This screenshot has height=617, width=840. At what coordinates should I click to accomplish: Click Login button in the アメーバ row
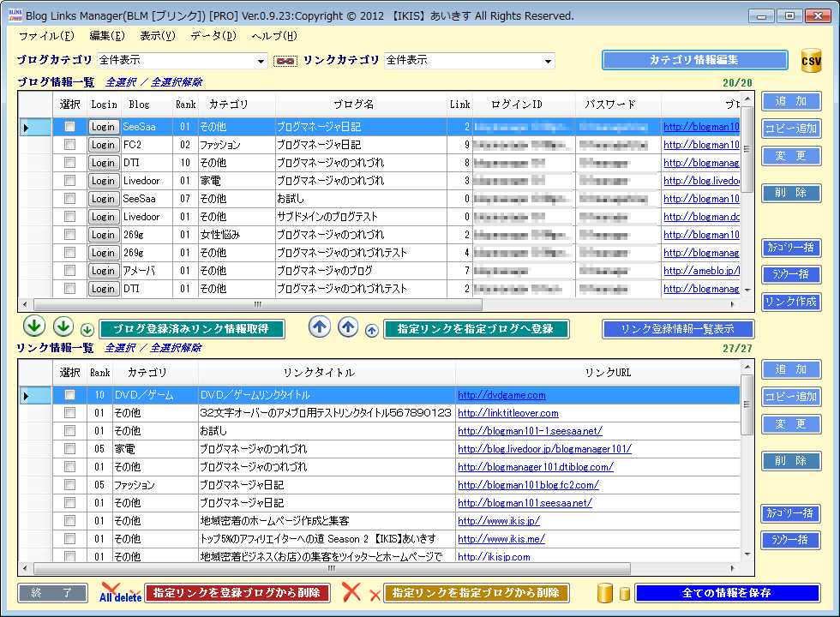(x=104, y=271)
